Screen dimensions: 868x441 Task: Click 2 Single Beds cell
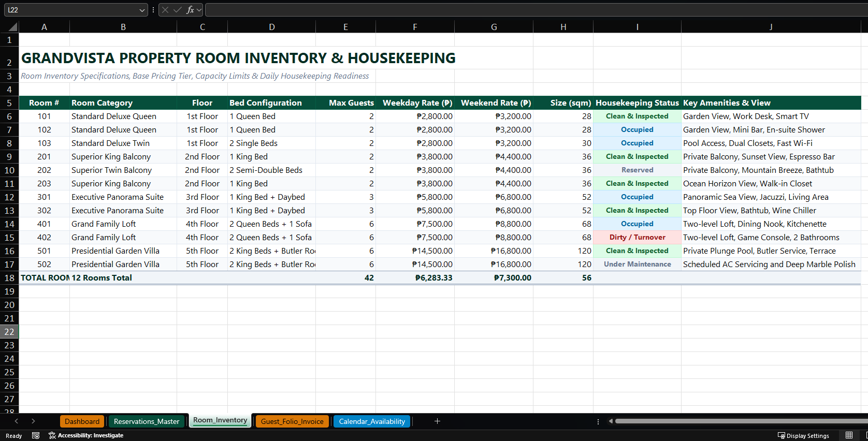tap(271, 143)
